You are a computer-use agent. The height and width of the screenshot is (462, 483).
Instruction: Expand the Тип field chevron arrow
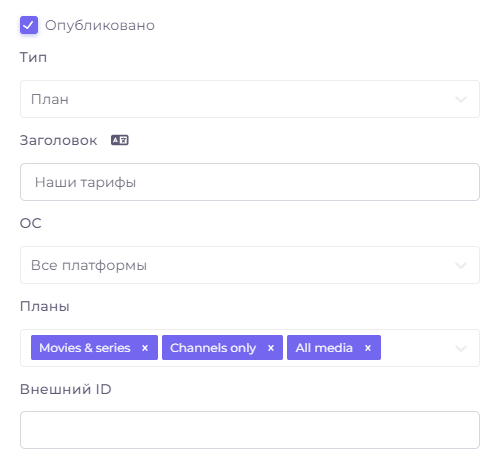tap(461, 99)
